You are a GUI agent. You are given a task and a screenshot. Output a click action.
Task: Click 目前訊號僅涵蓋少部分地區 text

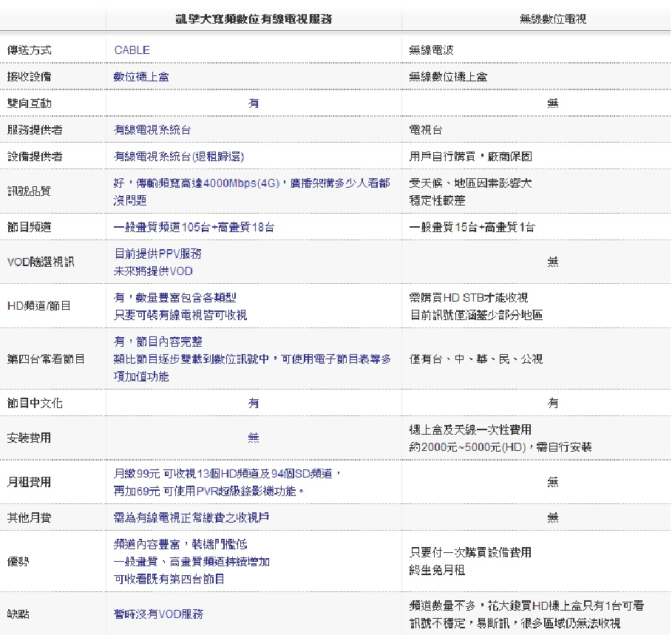pyautogui.click(x=476, y=316)
